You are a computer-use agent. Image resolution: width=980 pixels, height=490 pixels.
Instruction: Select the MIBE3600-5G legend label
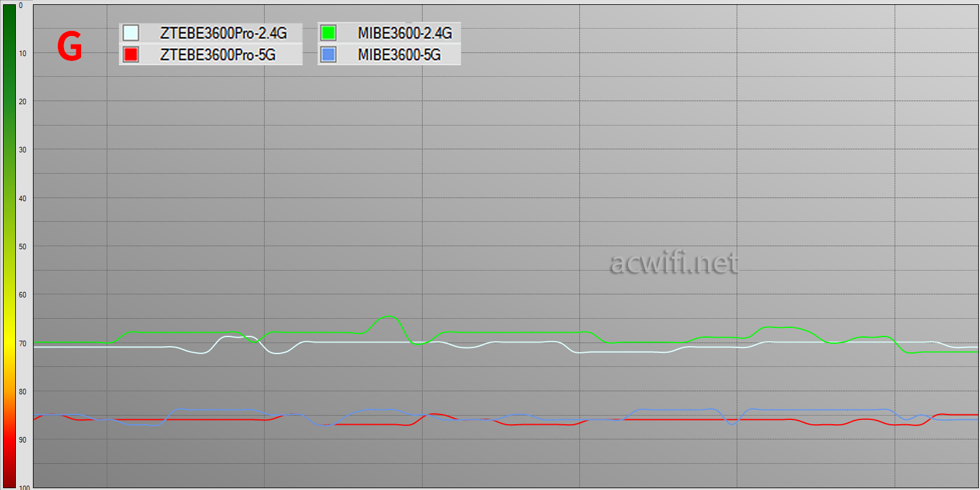coord(399,55)
